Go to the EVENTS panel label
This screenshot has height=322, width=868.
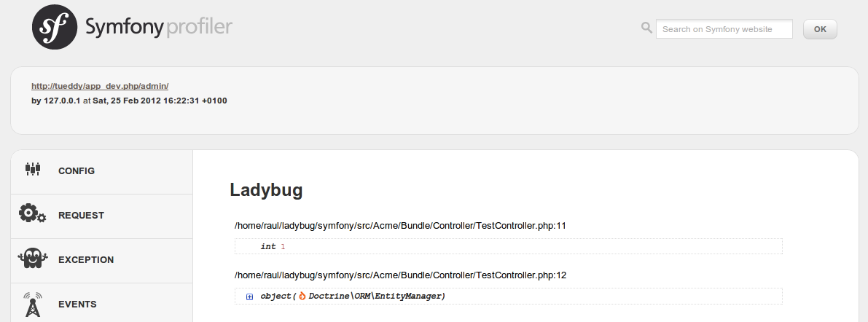(78, 305)
